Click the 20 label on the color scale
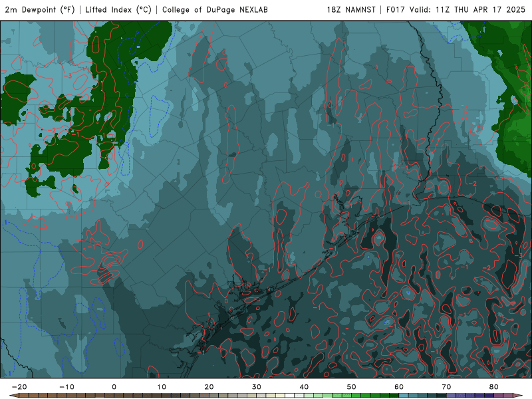The height and width of the screenshot is (399, 532). pos(209,387)
